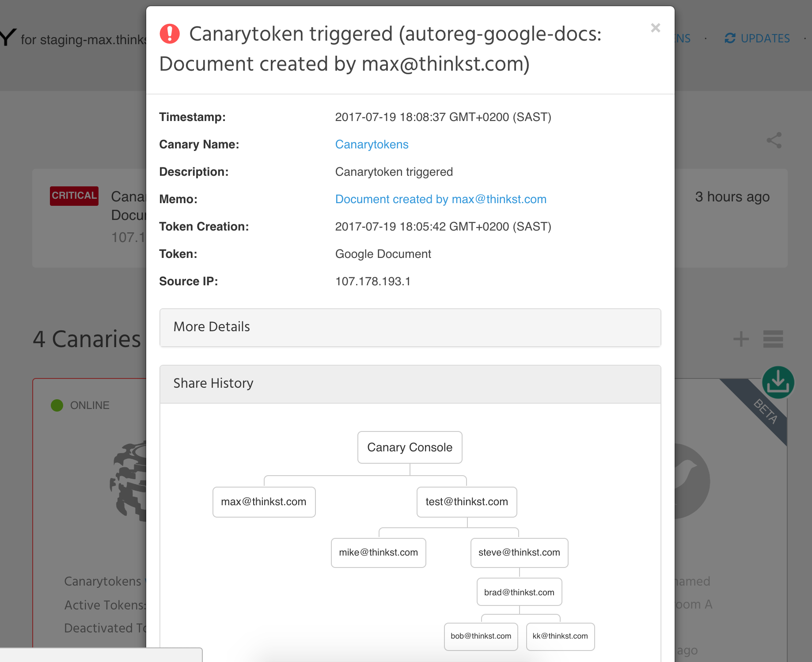Image resolution: width=812 pixels, height=662 pixels.
Task: Click the share icon in background page
Action: (774, 140)
